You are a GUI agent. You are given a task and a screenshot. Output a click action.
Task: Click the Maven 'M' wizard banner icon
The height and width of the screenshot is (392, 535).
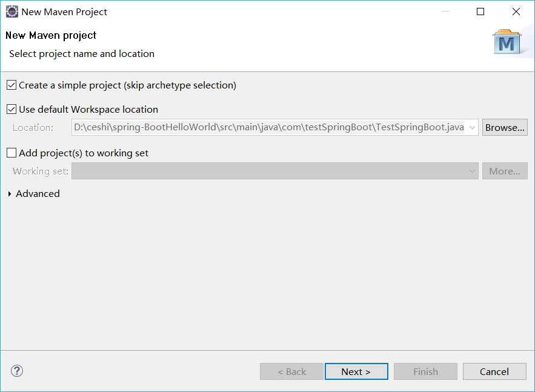click(x=506, y=42)
